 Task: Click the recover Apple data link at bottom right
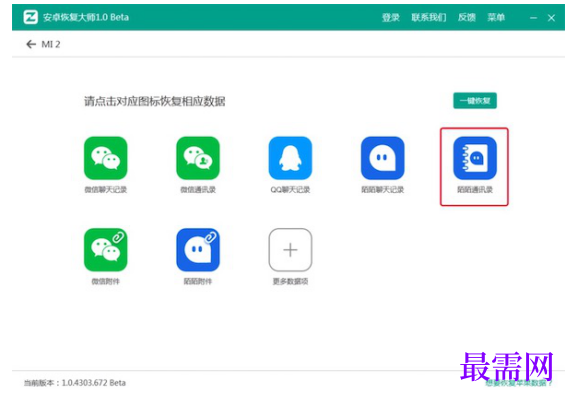click(518, 383)
